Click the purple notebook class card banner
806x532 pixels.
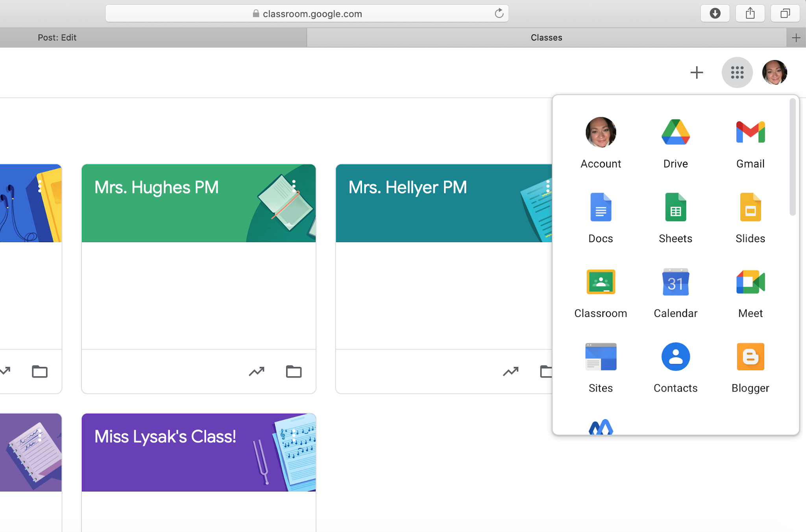(31, 452)
